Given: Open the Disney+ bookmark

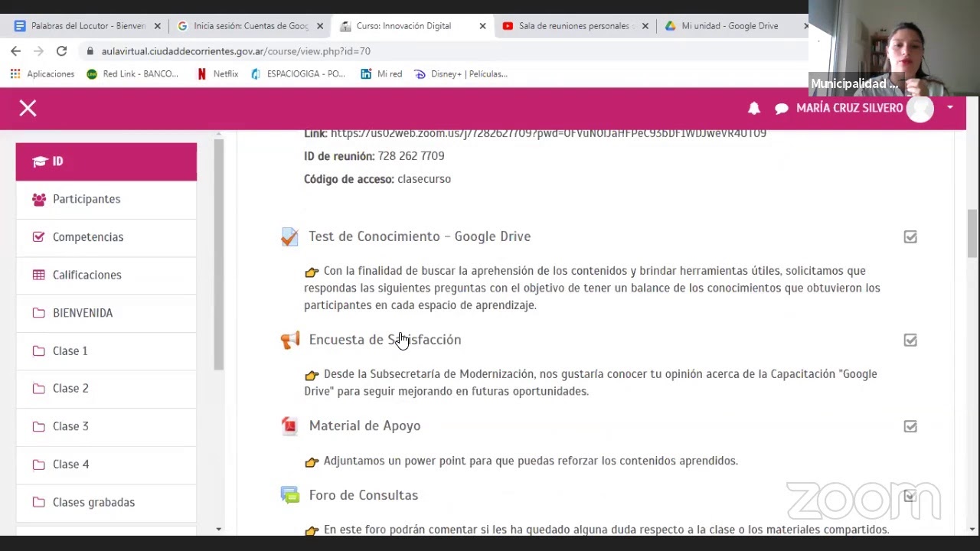Looking at the screenshot, I should coord(461,74).
